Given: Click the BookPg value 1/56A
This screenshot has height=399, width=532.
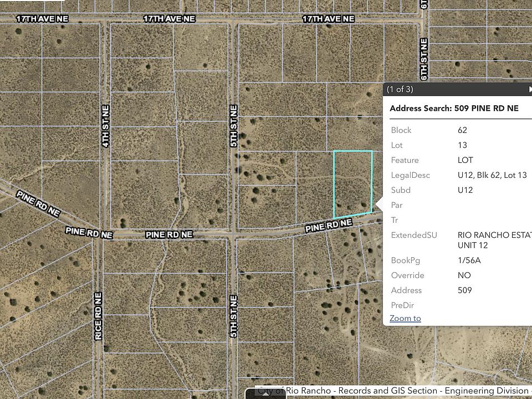Looking at the screenshot, I should tap(469, 260).
